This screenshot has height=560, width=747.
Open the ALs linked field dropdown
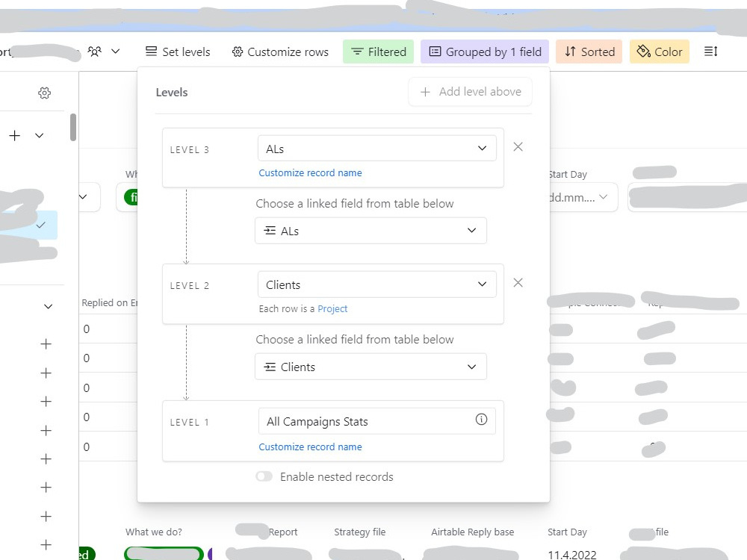[371, 231]
